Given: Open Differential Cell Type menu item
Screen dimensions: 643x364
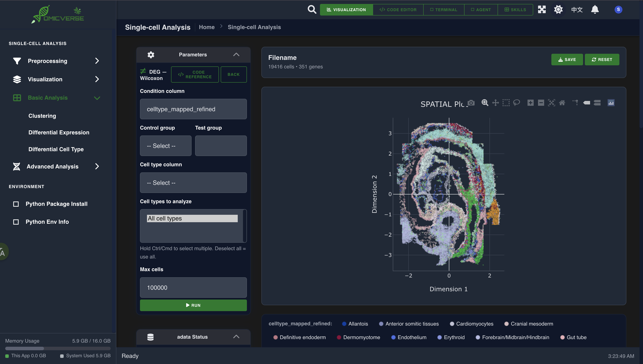Looking at the screenshot, I should [x=56, y=149].
